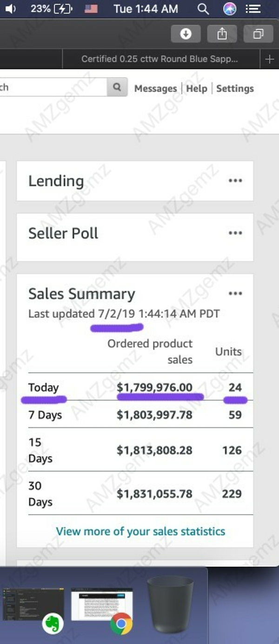Viewport: 279px width, 644px height.
Task: Show all tabs overview icon
Action: pyautogui.click(x=258, y=34)
